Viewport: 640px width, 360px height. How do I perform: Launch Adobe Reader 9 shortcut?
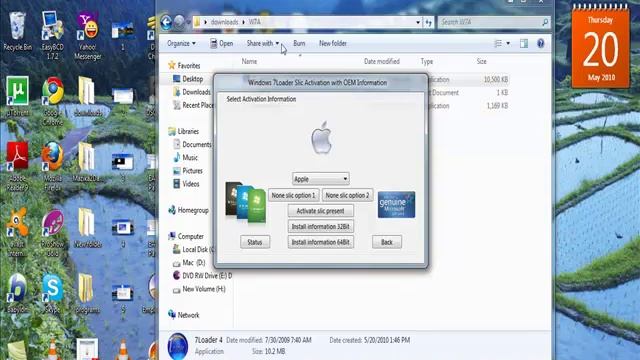pos(17,166)
